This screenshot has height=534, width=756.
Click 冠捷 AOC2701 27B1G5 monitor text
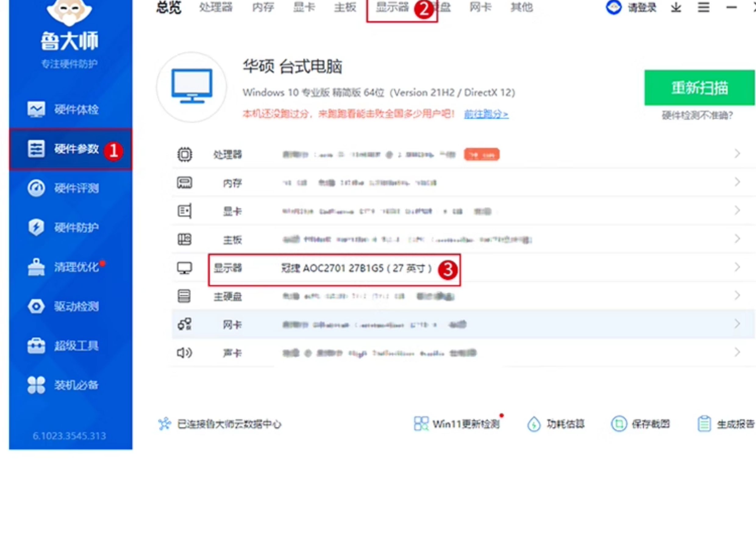pyautogui.click(x=356, y=268)
